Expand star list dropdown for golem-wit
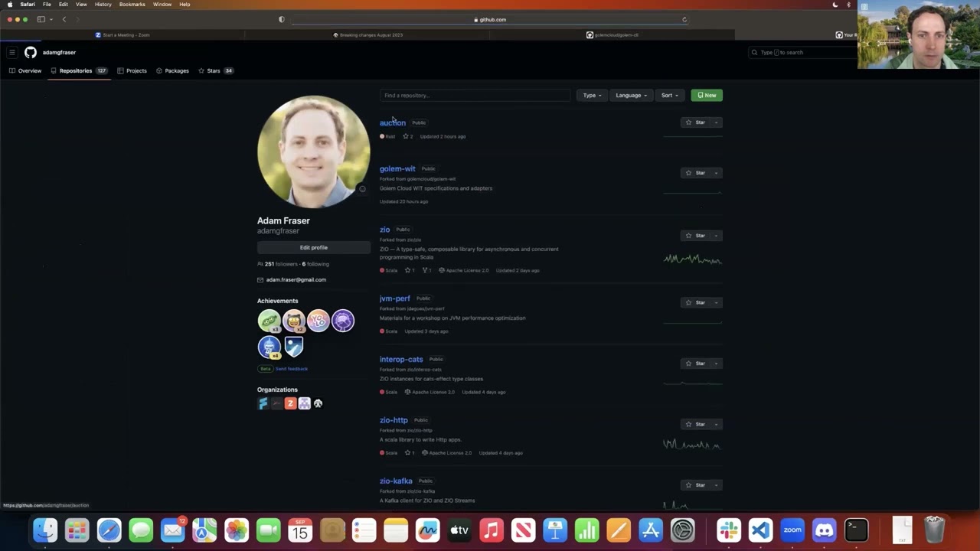 coord(717,173)
